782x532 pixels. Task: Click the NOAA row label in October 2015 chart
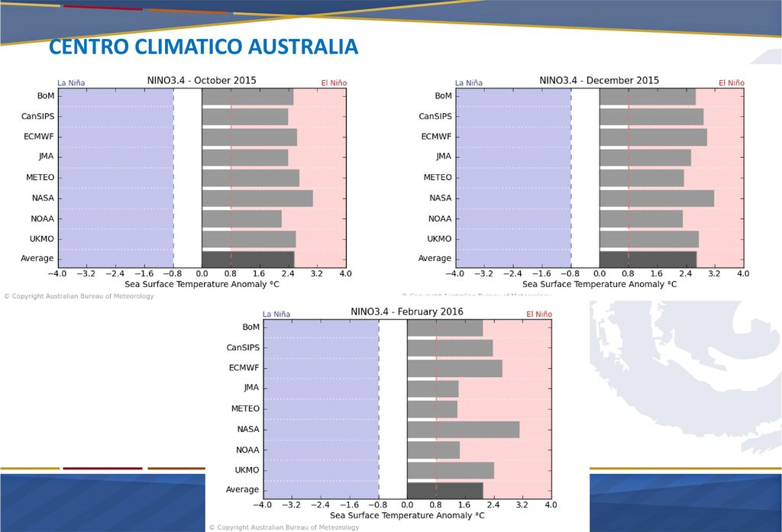click(x=42, y=219)
